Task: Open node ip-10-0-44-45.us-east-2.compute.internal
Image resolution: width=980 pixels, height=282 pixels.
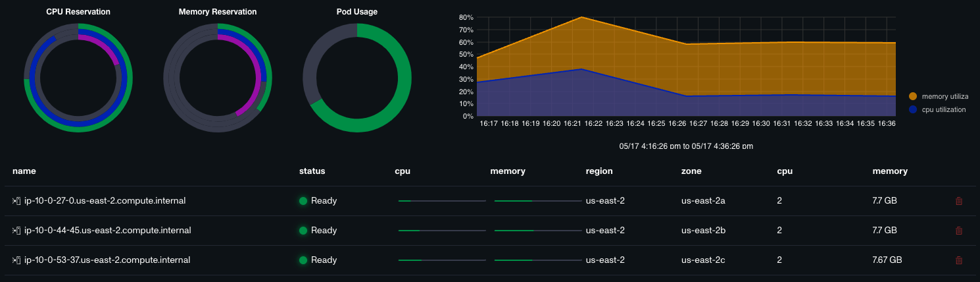Action: point(107,231)
